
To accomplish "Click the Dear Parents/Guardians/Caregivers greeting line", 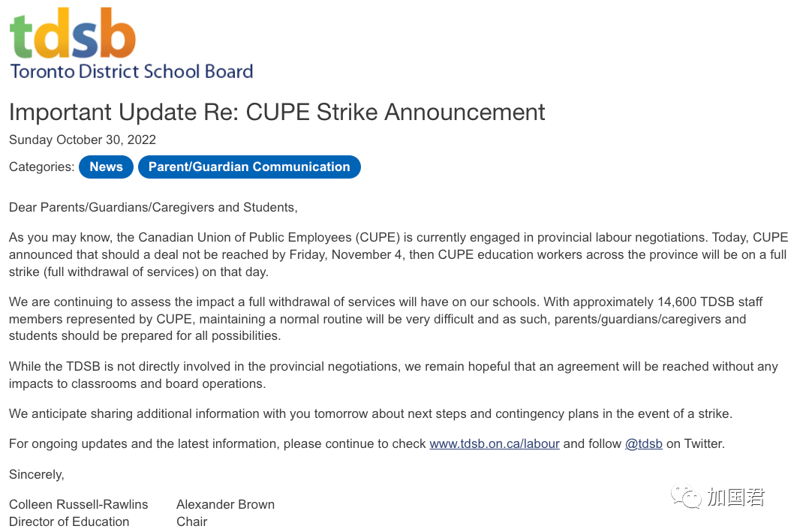I will click(x=153, y=206).
